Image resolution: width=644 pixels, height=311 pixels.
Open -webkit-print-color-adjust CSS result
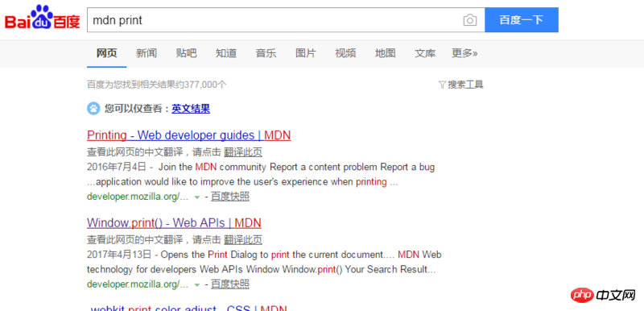(188, 307)
